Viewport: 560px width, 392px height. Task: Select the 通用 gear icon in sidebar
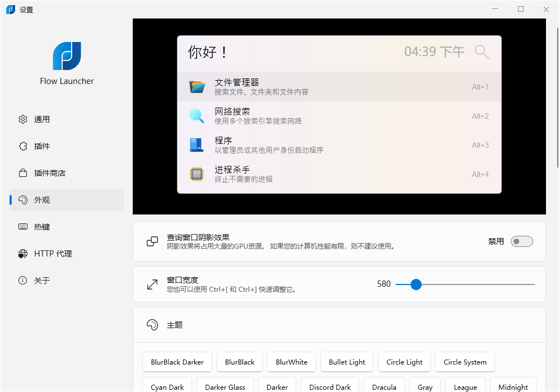[22, 119]
